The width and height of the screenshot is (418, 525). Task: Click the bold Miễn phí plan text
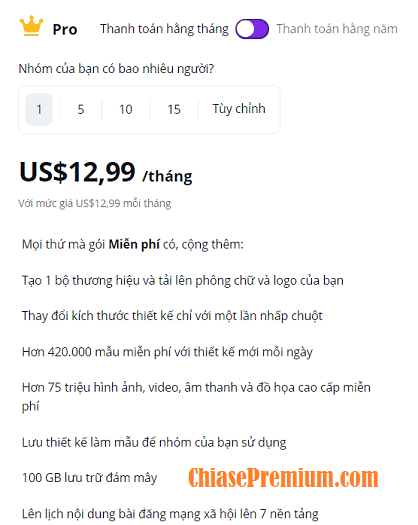(x=134, y=244)
